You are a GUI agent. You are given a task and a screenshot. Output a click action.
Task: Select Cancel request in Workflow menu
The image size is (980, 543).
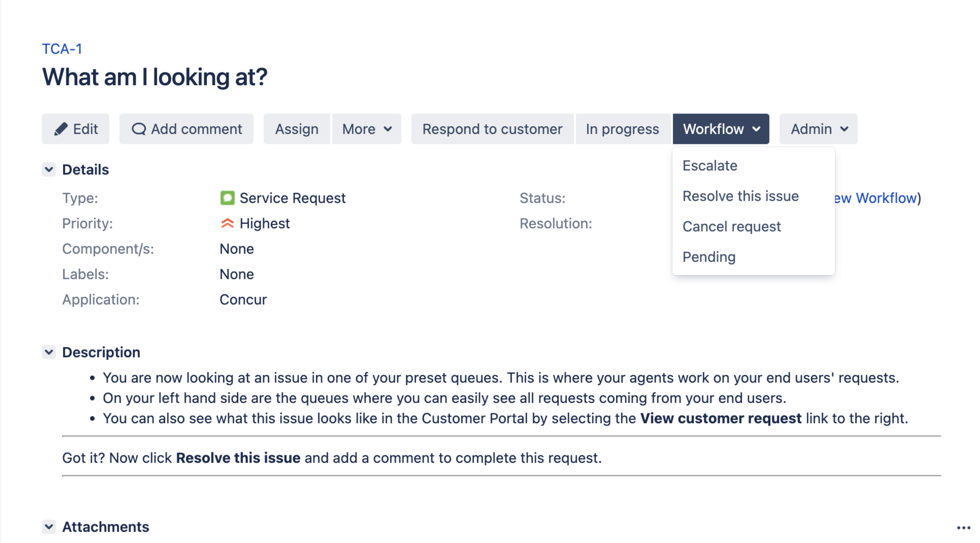(731, 226)
